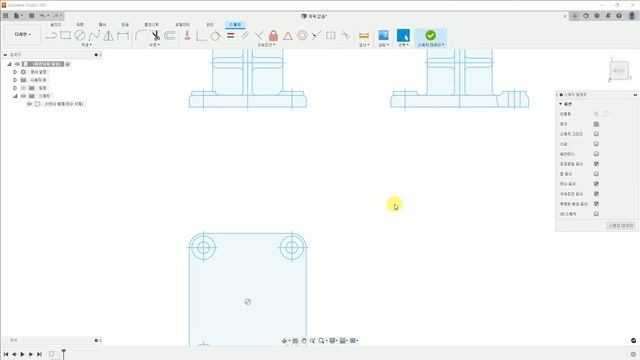Toggle Slice checkbox in sketch palette
Screen dimensions: 640x360
click(596, 154)
